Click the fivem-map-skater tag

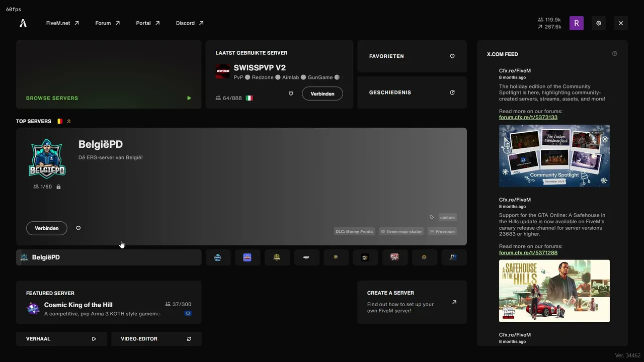point(401,231)
